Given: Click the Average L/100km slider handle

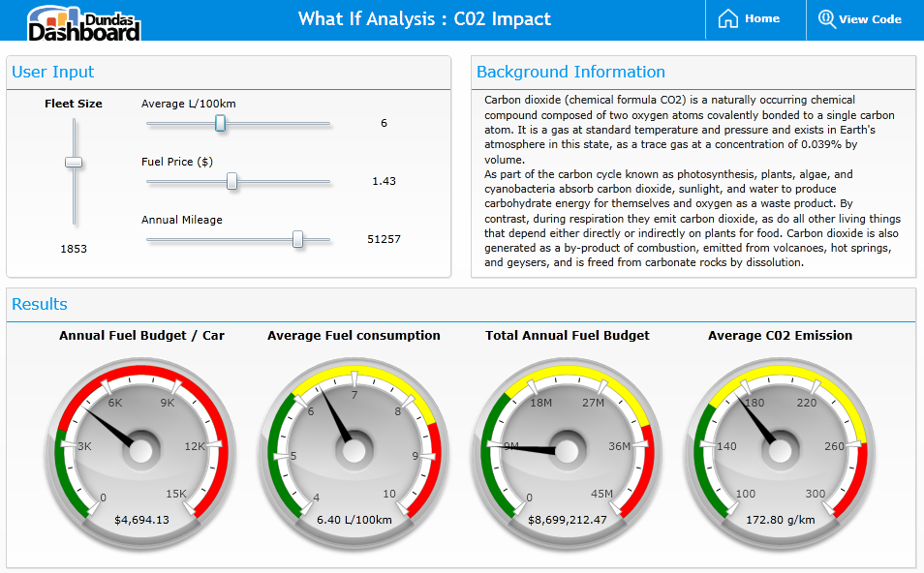Looking at the screenshot, I should [x=221, y=123].
